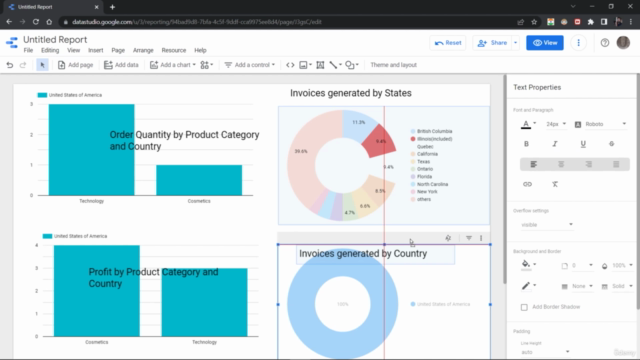Screen dimensions: 640x360
Task: Click the Reset button
Action: pyautogui.click(x=448, y=42)
